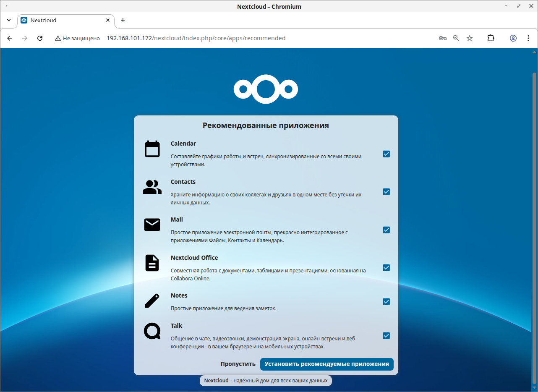Screen dimensions: 538x392
Task: Expand the tab search dropdown arrow
Action: click(9, 20)
